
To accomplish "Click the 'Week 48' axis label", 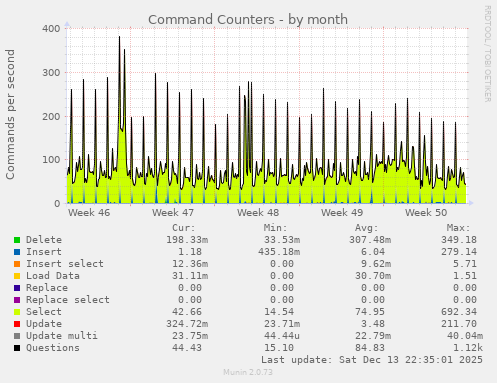I will click(x=258, y=212).
